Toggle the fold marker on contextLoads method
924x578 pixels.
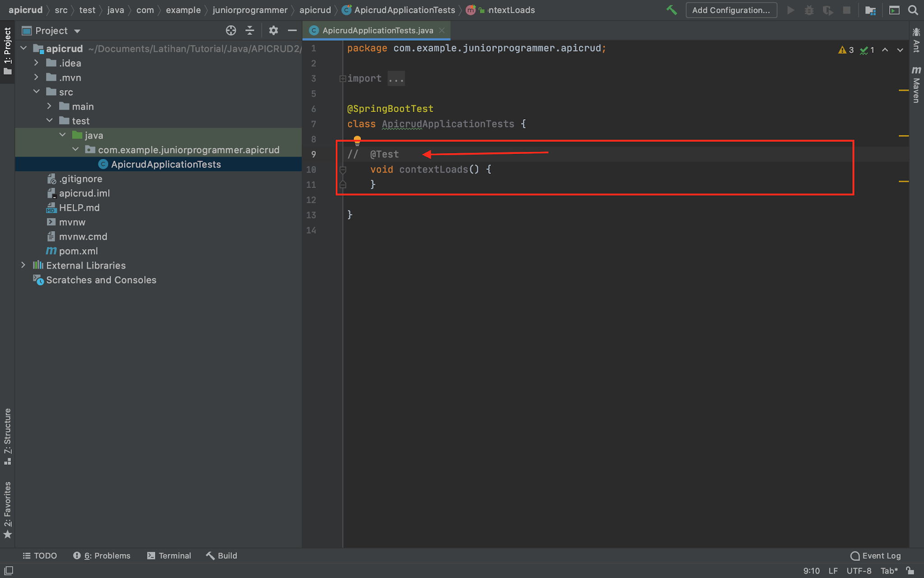pos(343,170)
